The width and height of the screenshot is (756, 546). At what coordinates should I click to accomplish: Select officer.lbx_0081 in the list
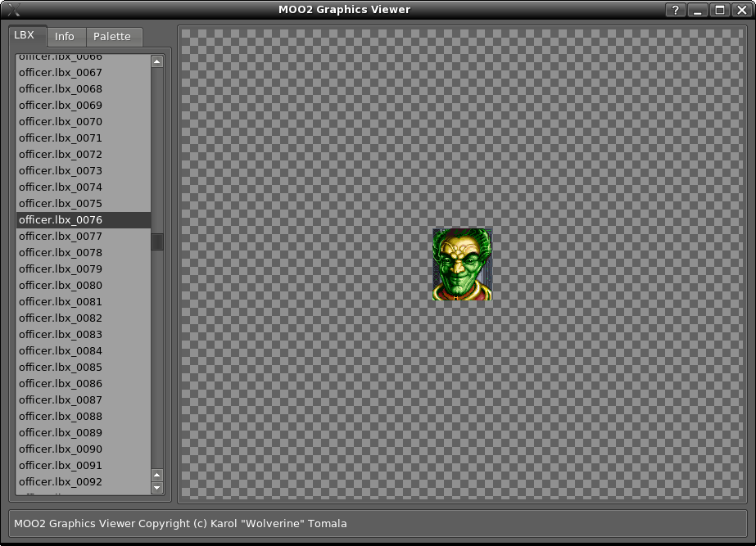click(84, 302)
